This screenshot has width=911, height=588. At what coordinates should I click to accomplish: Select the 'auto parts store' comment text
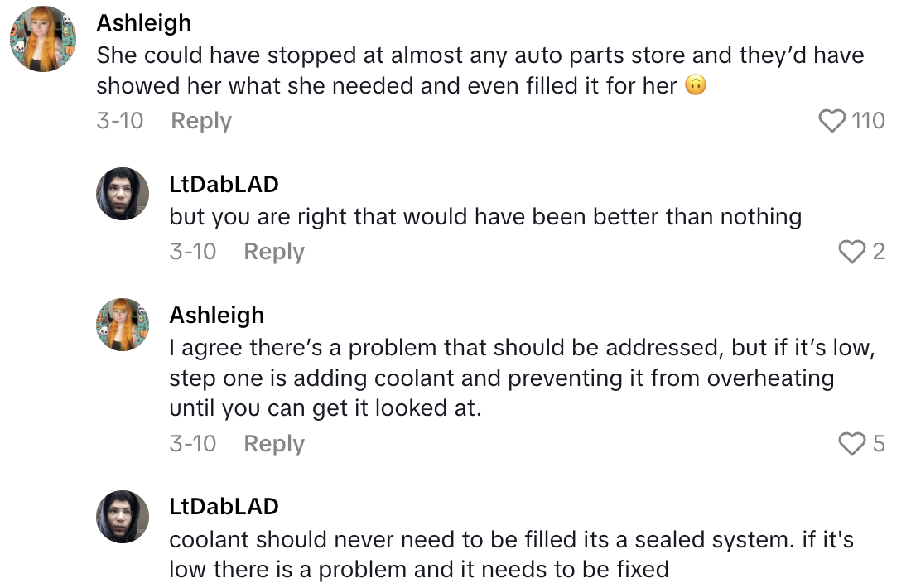coord(480,70)
